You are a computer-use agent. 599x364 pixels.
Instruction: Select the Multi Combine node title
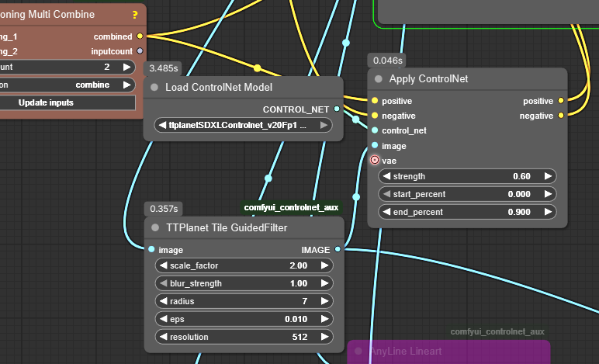[47, 15]
